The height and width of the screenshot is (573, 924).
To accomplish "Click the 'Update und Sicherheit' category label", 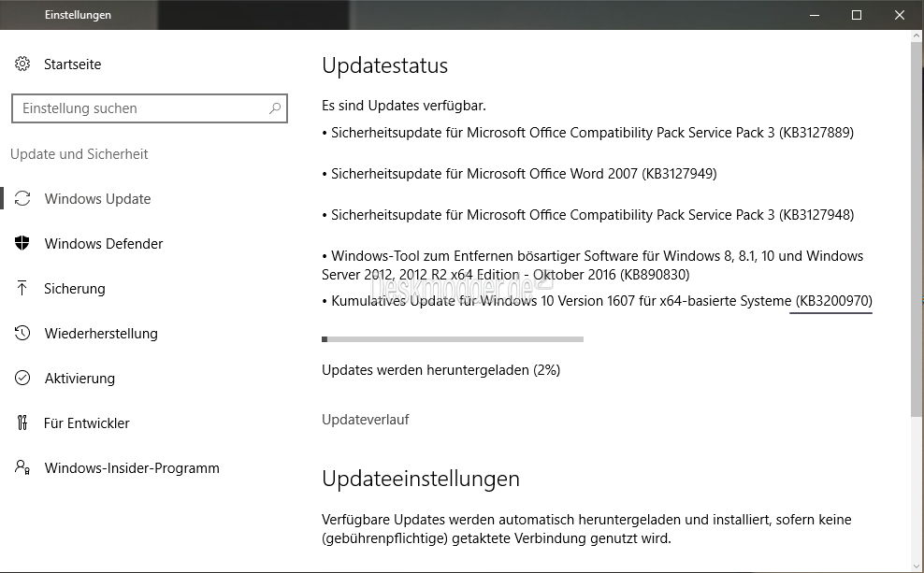I will [x=79, y=153].
